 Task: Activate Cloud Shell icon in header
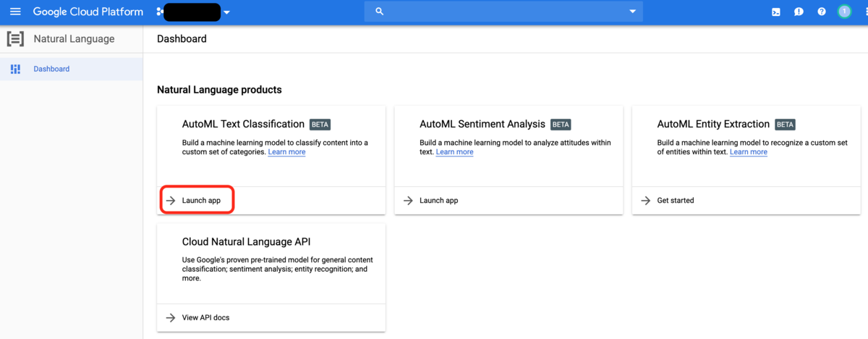776,12
